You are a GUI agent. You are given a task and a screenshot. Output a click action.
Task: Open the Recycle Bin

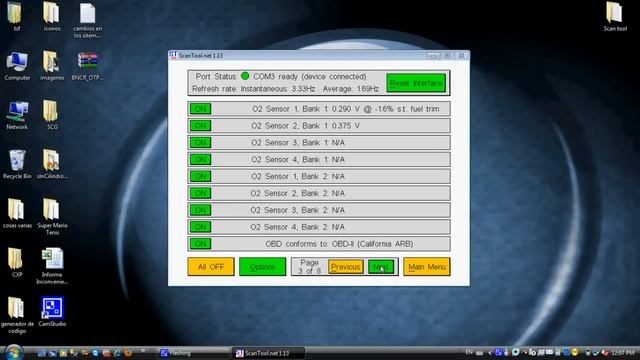[x=17, y=164]
